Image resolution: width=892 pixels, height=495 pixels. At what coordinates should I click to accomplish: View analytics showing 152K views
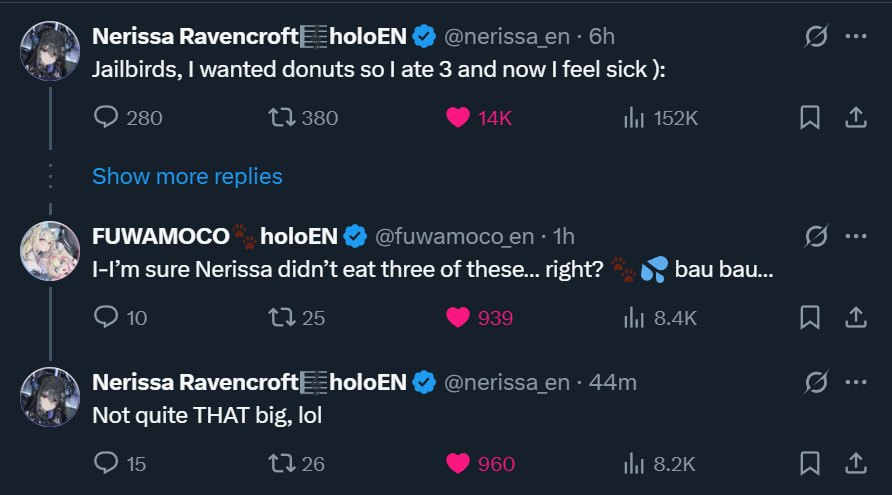pos(634,118)
